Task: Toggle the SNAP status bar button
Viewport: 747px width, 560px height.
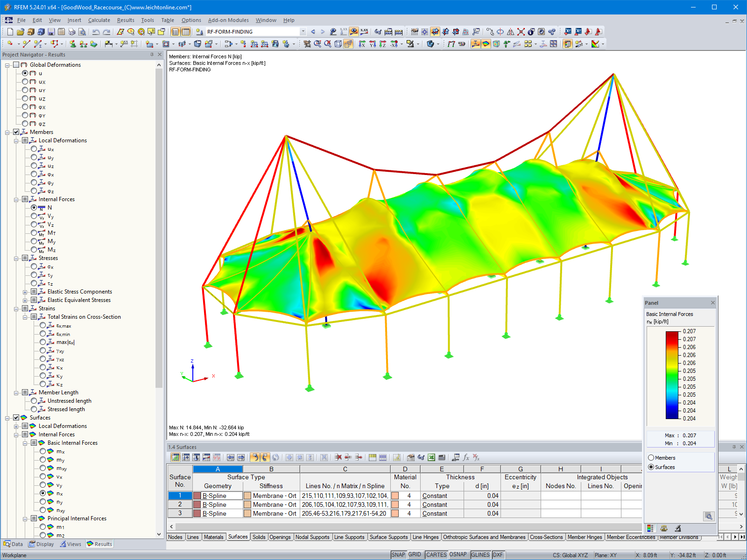Action: pos(398,555)
